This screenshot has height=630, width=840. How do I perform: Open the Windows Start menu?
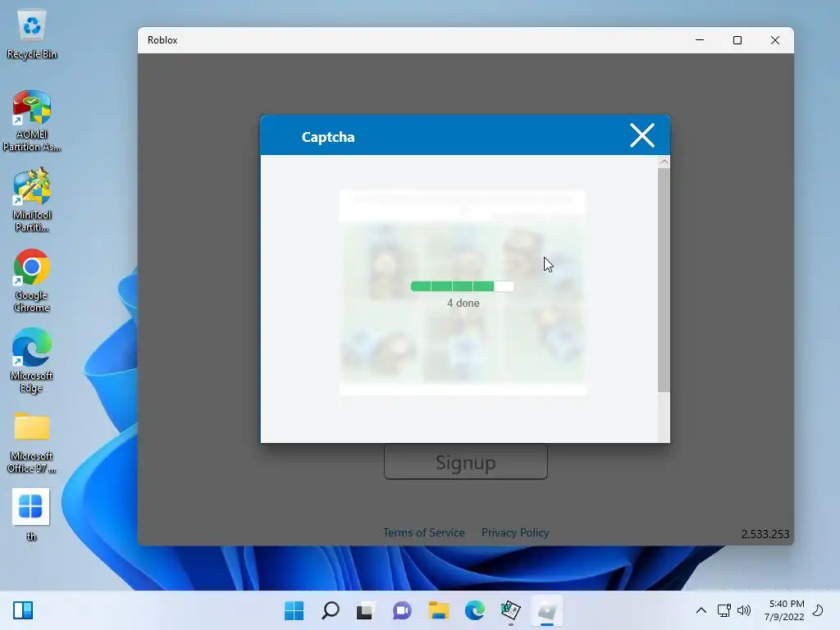(294, 610)
